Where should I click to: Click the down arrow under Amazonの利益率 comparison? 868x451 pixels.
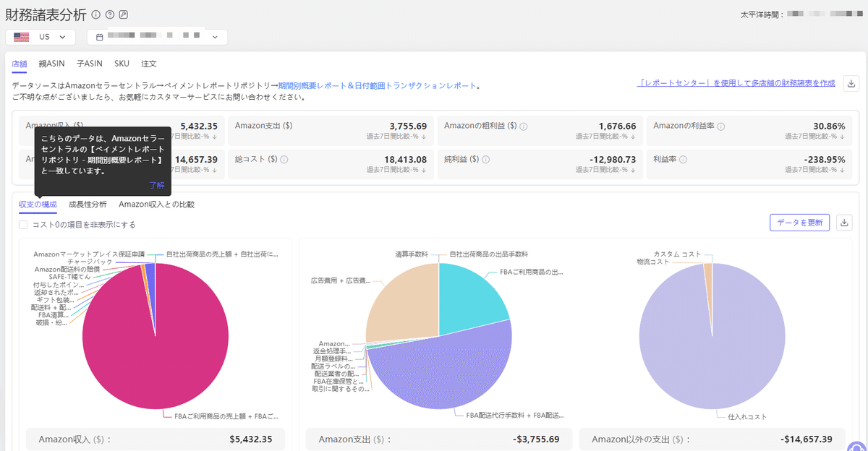pos(843,136)
